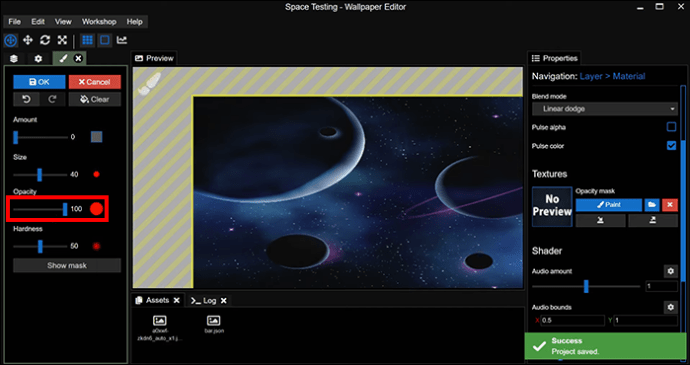Redo the brush stroke
The width and height of the screenshot is (690, 365).
click(52, 100)
